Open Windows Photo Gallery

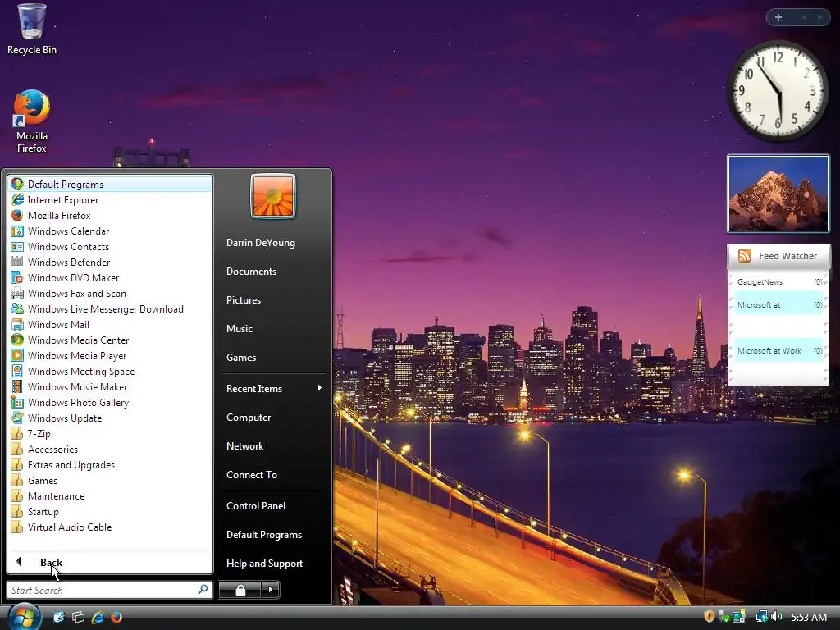click(110, 402)
